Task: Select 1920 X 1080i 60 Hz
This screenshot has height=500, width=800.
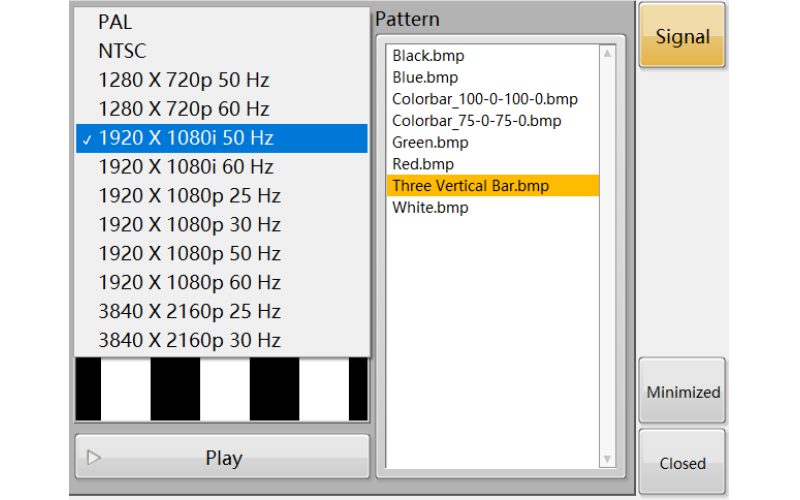Action: tap(221, 167)
